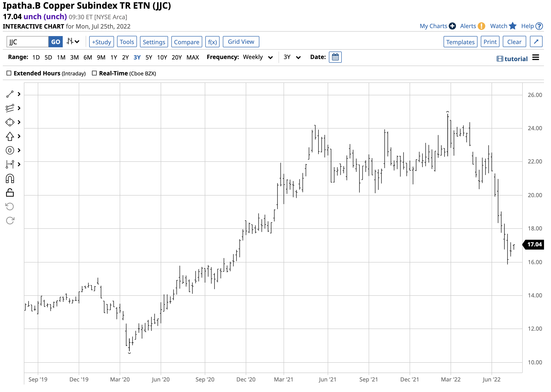Select the 3M range
This screenshot has height=392, width=551.
(74, 57)
